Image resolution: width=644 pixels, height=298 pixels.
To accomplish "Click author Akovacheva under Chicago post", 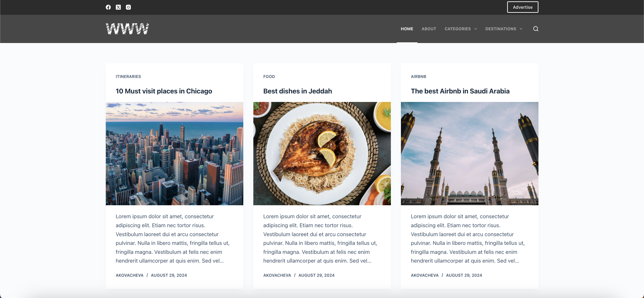I will pos(129,275).
